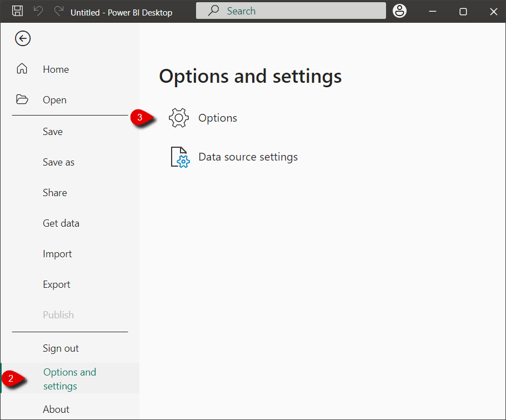Maximize the Power BI Desktop window
This screenshot has height=420, width=506.
[463, 12]
